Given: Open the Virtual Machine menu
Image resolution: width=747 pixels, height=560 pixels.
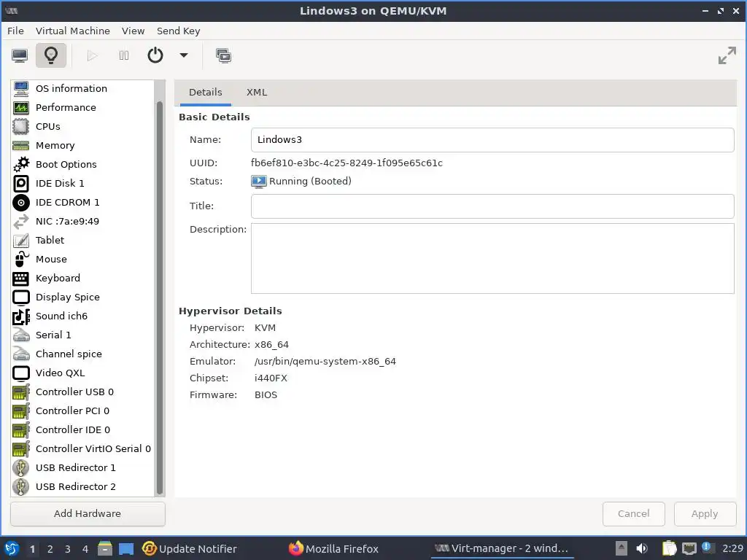Looking at the screenshot, I should (73, 31).
